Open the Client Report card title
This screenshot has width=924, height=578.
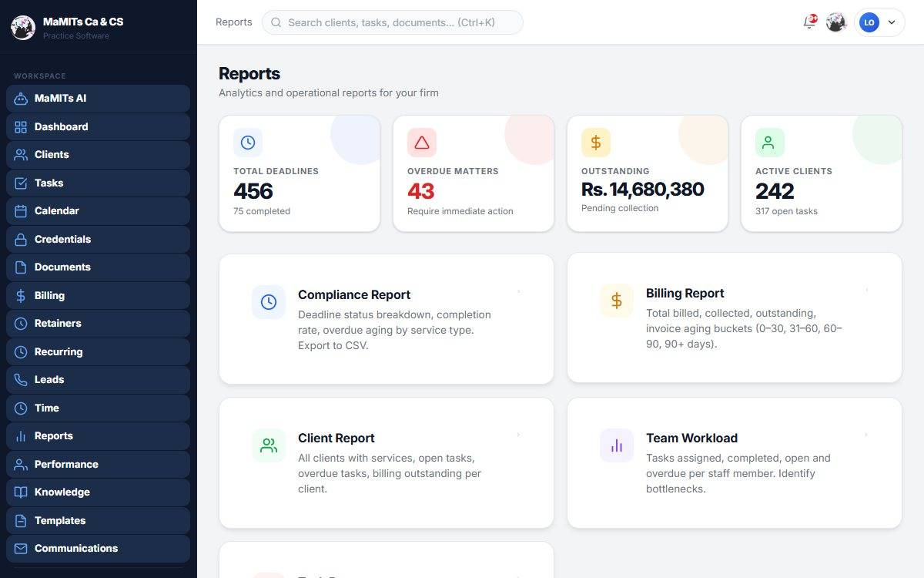click(336, 438)
